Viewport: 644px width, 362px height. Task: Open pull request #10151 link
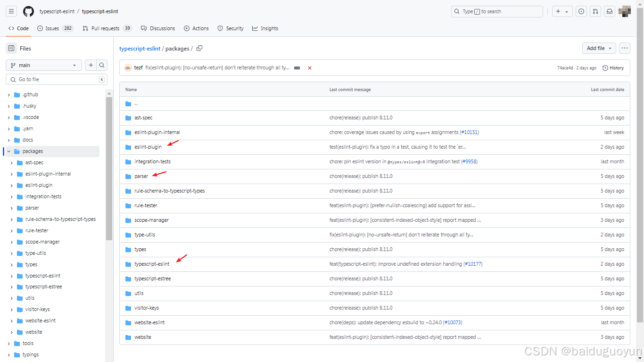pos(469,132)
